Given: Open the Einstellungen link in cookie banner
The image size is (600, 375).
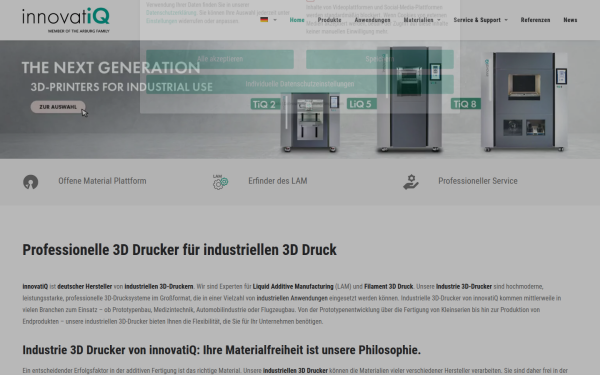Looking at the screenshot, I should pos(161,21).
